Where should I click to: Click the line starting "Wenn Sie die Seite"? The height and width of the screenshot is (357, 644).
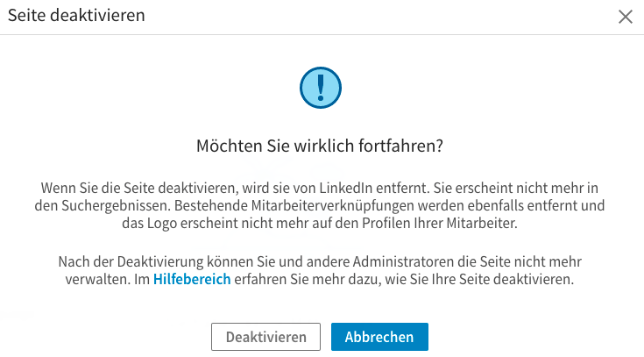click(x=321, y=188)
